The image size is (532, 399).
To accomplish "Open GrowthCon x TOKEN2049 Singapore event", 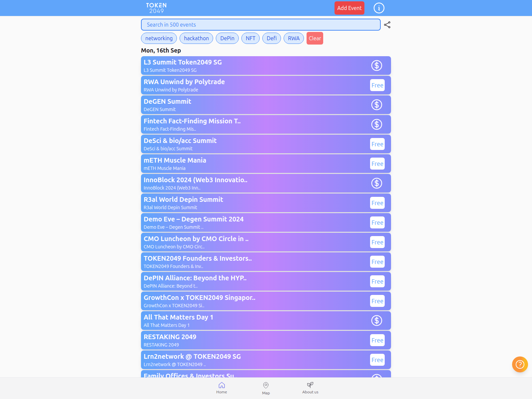I will click(x=266, y=301).
